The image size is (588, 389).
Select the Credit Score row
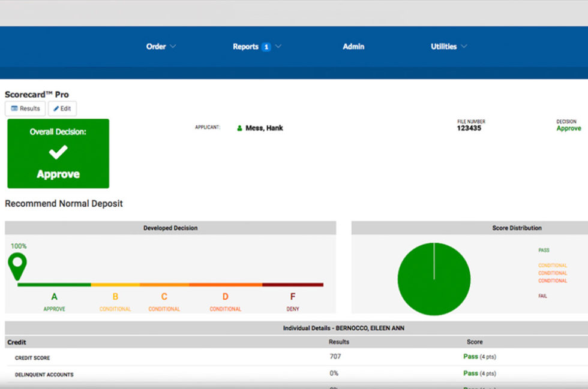click(33, 358)
